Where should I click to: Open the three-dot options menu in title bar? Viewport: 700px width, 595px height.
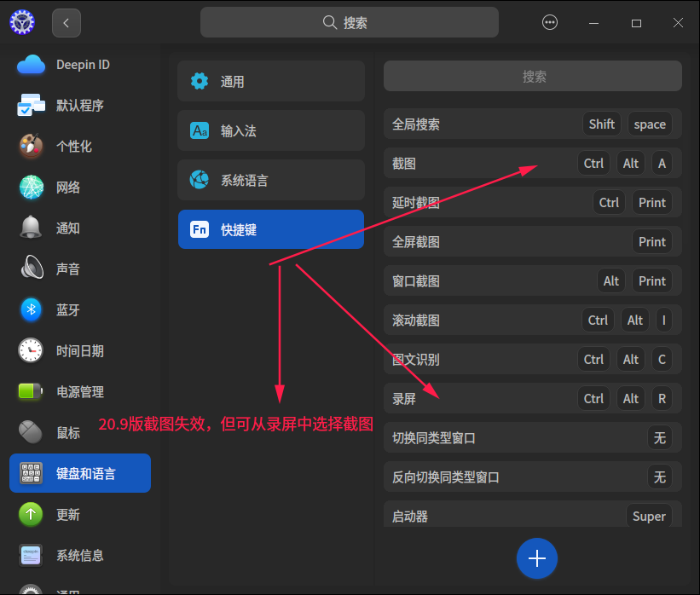point(550,22)
